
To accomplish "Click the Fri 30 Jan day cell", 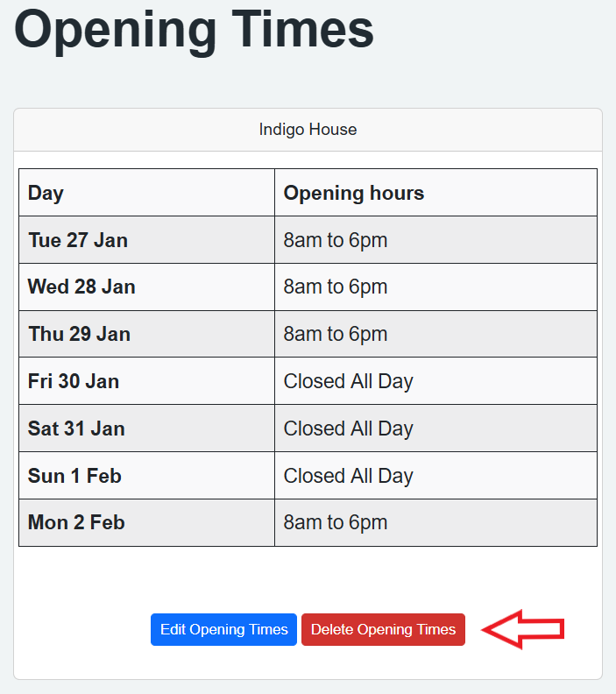I will (x=74, y=381).
